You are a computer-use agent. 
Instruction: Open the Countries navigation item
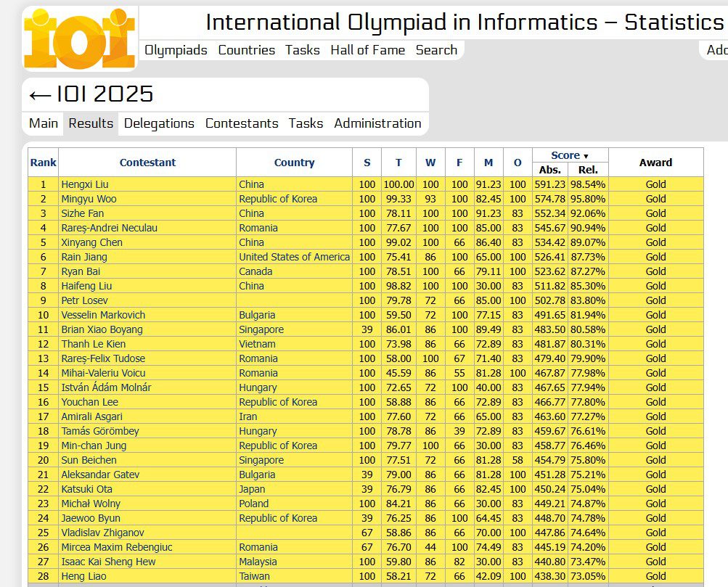pyautogui.click(x=246, y=50)
